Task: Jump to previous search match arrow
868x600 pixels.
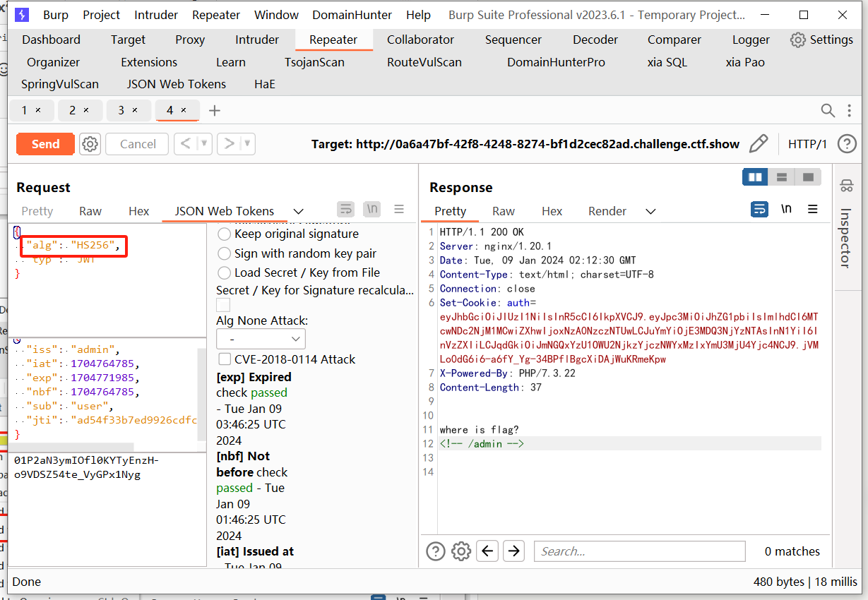Action: [x=487, y=551]
